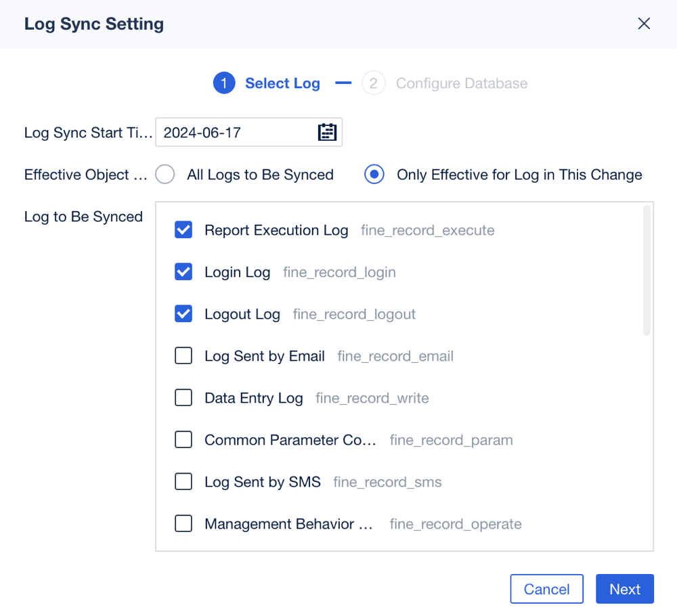Select Only Effective for Log in This Change
Viewport: 677px width, 616px height.
pos(374,174)
